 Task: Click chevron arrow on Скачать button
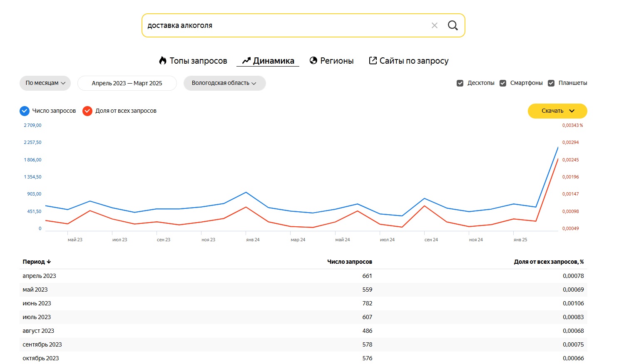pos(572,111)
